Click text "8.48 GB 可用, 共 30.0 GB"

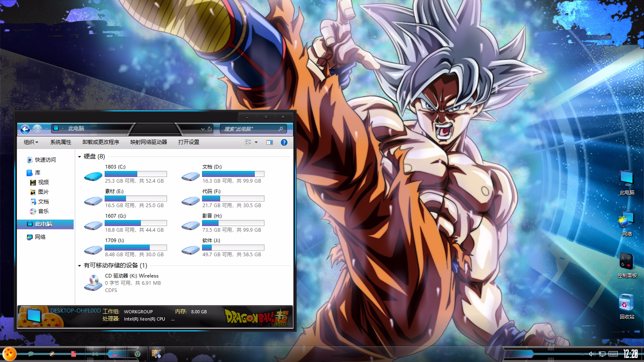(x=134, y=254)
